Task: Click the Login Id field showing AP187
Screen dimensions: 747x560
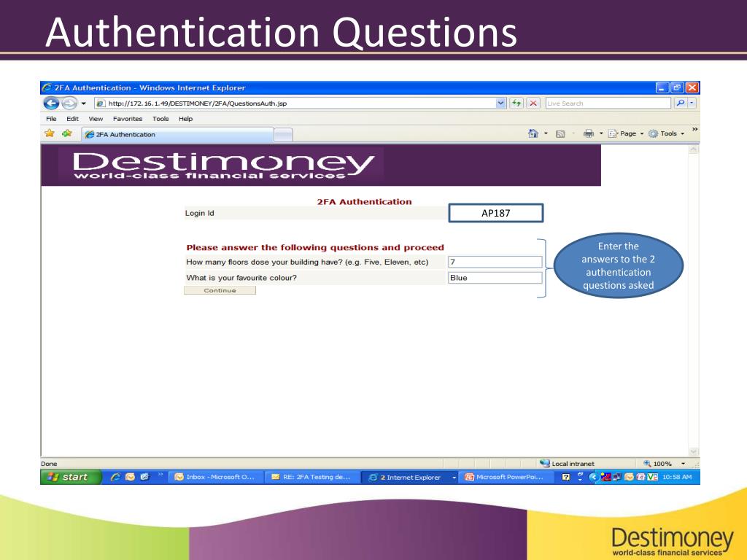Action: (x=495, y=213)
